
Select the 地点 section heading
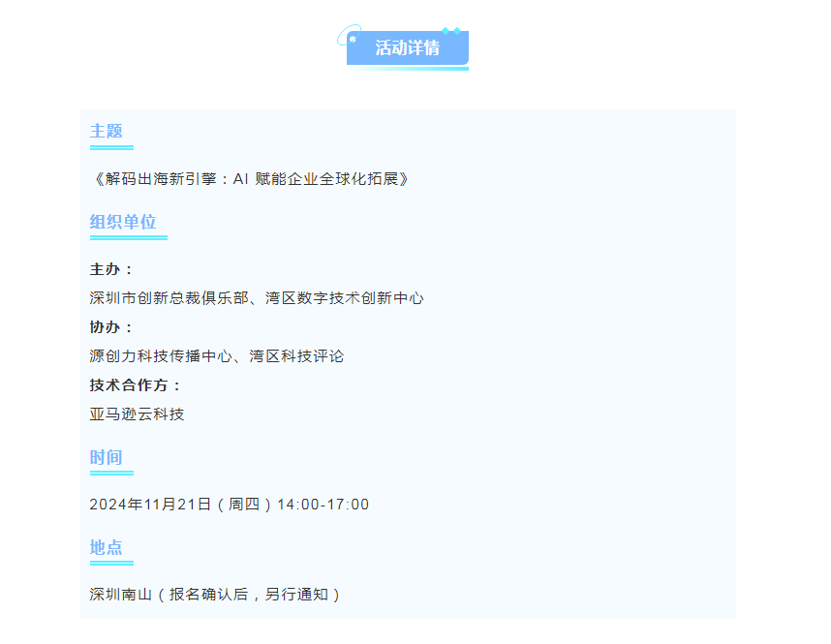point(106,547)
